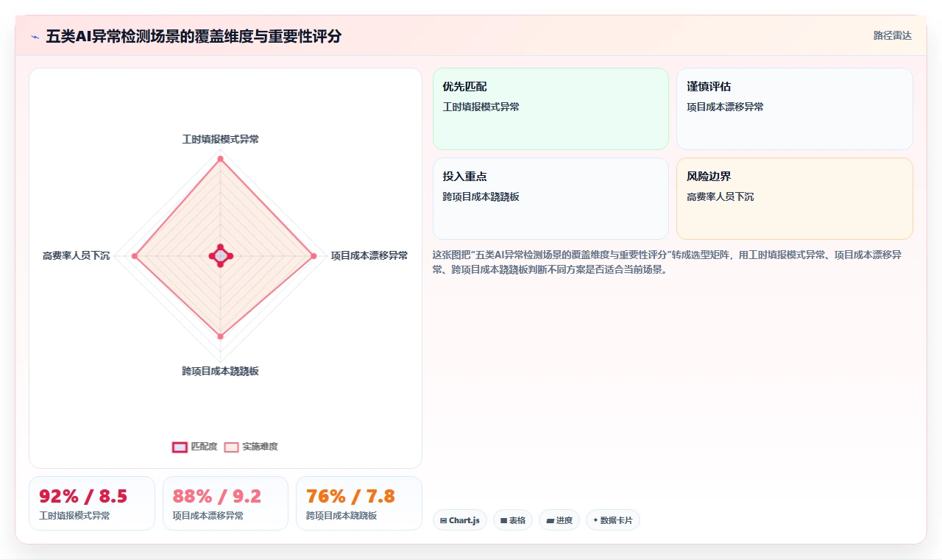The width and height of the screenshot is (942, 560).
Task: Toggle the 匹配度 legend entry
Action: pos(195,447)
